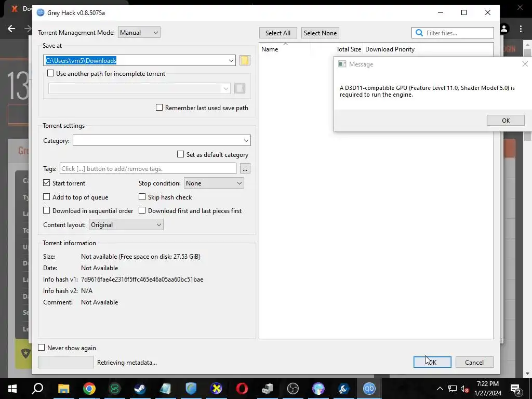Sort file list by Total Size column

point(348,49)
